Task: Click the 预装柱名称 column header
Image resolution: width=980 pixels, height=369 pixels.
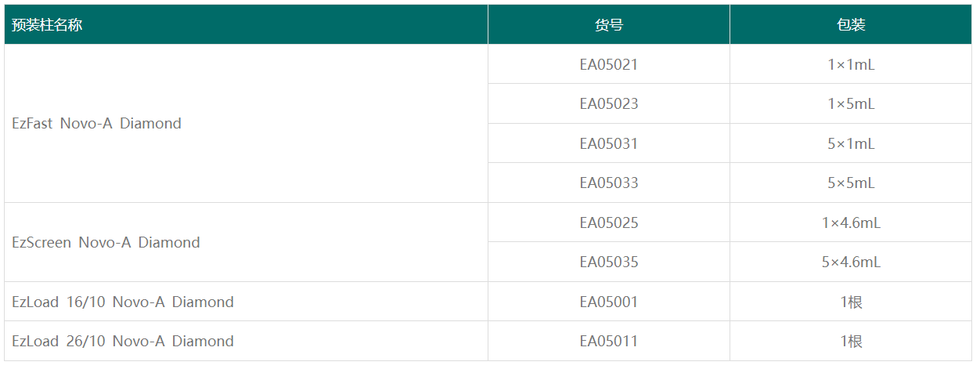Action: point(47,25)
